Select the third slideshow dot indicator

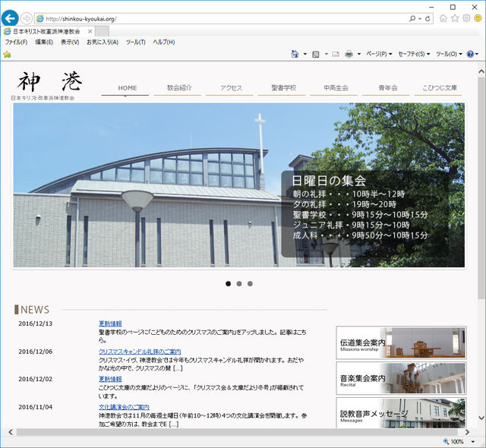(x=250, y=284)
